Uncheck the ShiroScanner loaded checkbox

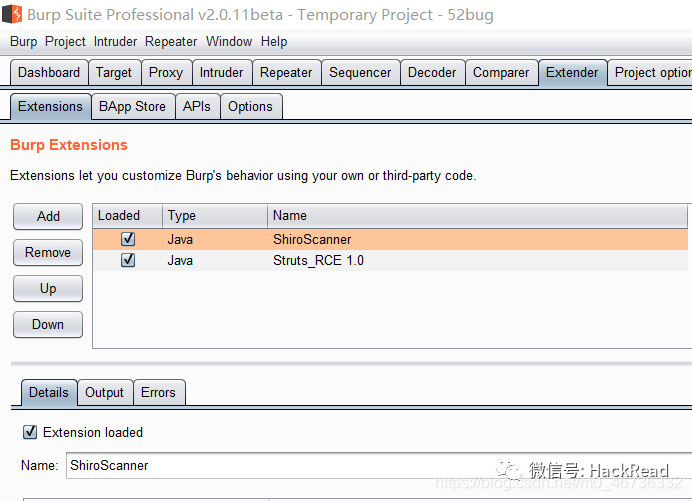click(128, 239)
